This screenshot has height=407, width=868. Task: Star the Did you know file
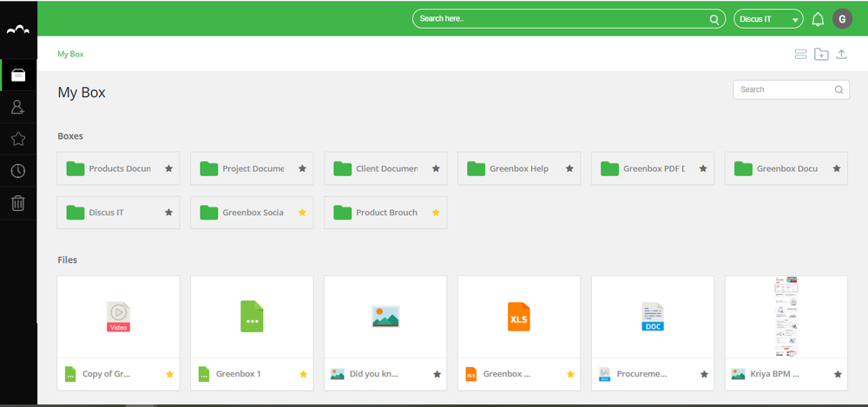point(437,374)
